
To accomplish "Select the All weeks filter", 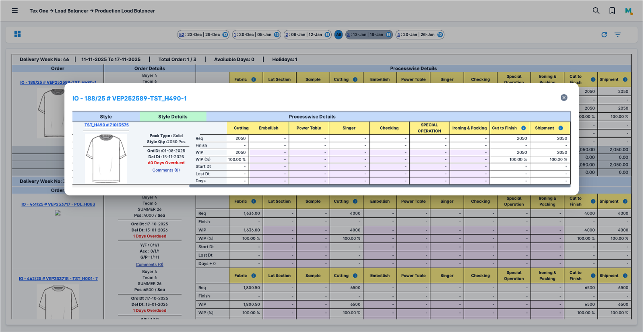I will tap(339, 35).
